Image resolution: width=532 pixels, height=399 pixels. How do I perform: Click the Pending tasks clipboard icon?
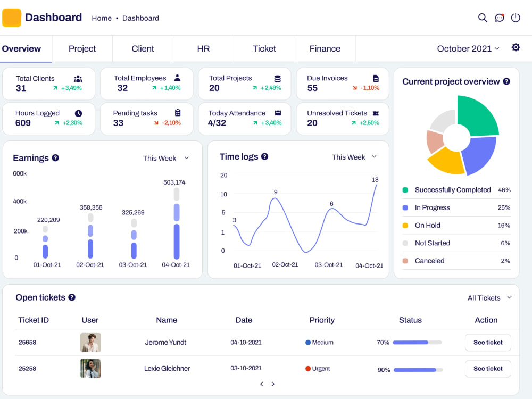tap(178, 113)
